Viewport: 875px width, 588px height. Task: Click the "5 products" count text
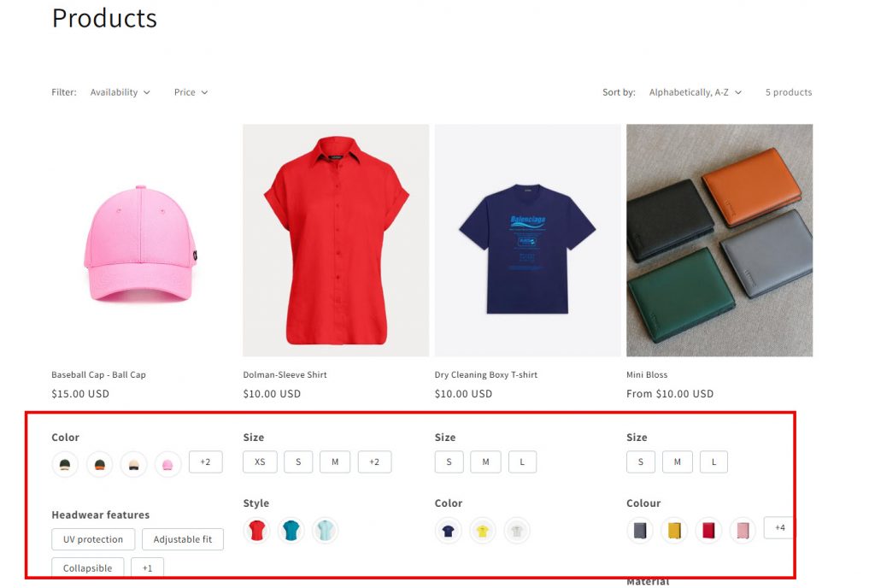coord(789,92)
